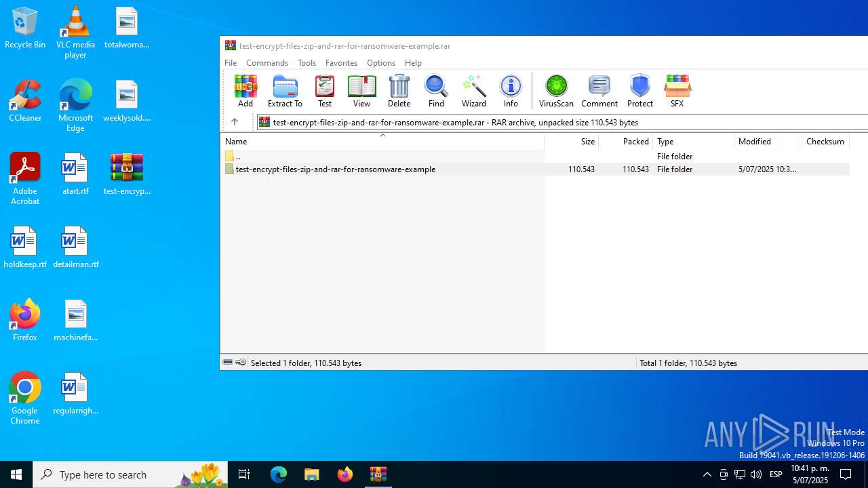The height and width of the screenshot is (488, 868).
Task: Click the key icon in the status bar
Action: (x=241, y=363)
